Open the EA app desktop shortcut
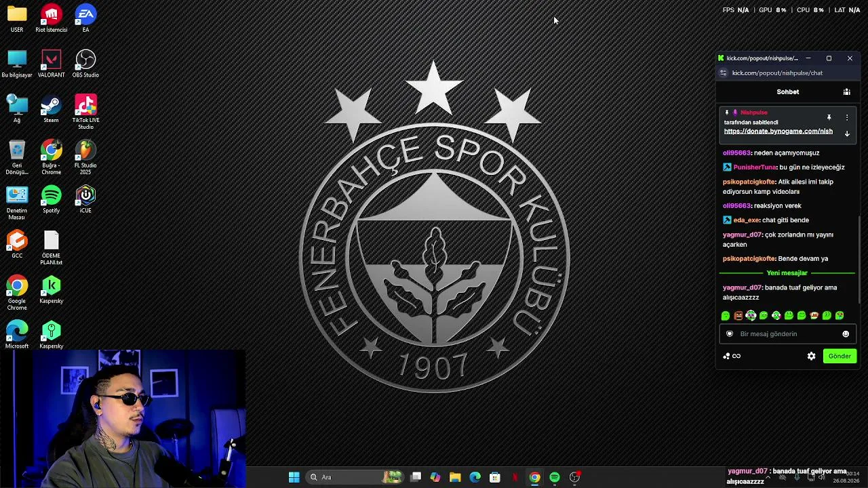This screenshot has height=488, width=868. coord(85,18)
